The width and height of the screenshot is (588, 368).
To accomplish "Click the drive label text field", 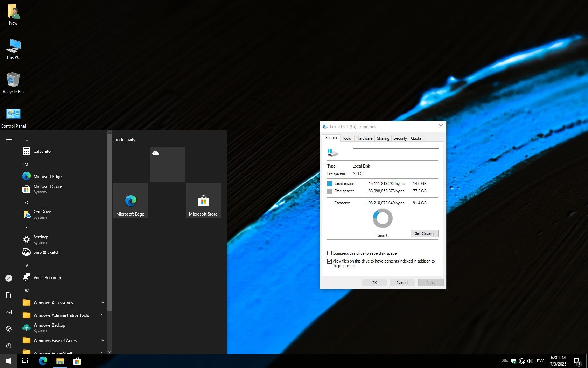I will (x=395, y=152).
